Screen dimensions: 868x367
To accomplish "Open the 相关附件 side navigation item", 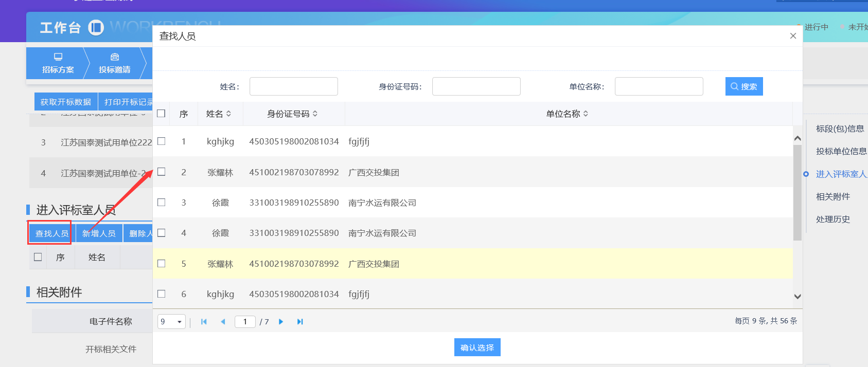I will coord(832,197).
